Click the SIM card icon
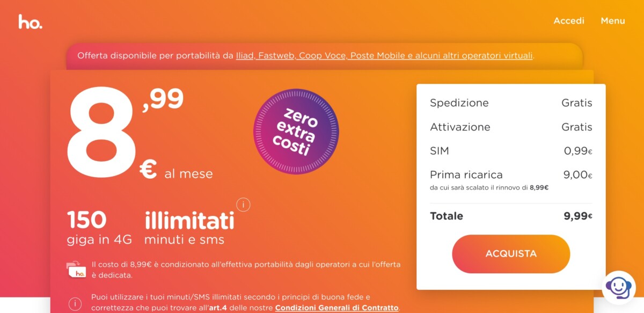 76,269
